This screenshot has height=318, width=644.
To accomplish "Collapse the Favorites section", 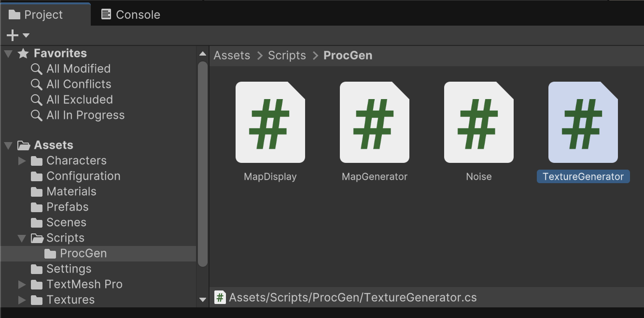I will (8, 53).
